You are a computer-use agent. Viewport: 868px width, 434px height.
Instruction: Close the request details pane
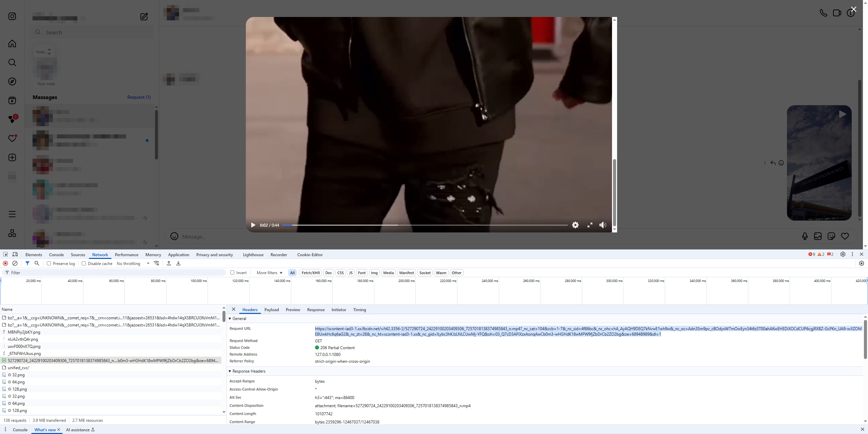pyautogui.click(x=234, y=309)
